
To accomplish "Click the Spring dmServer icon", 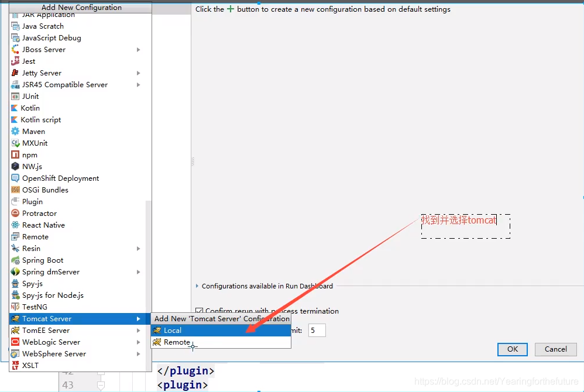I will (15, 271).
